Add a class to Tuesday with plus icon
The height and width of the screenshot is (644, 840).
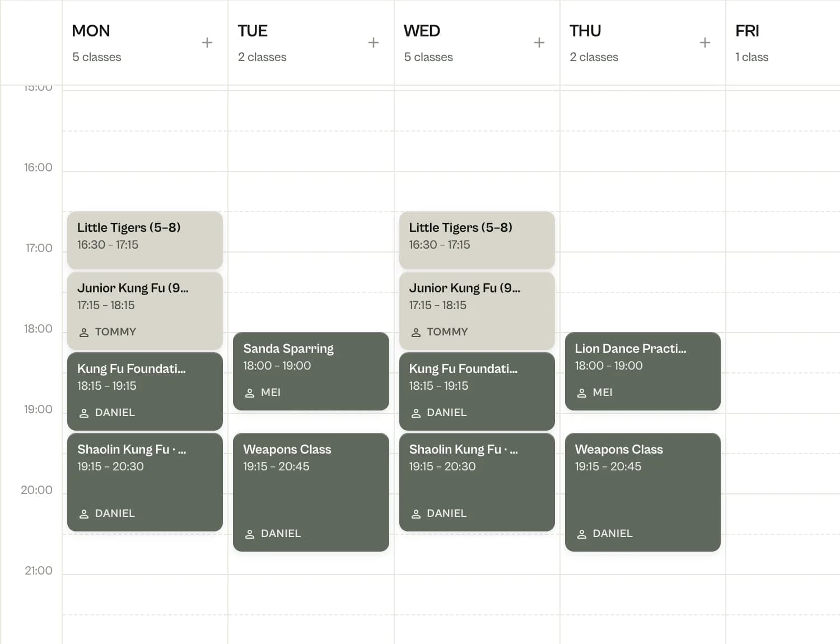(374, 43)
